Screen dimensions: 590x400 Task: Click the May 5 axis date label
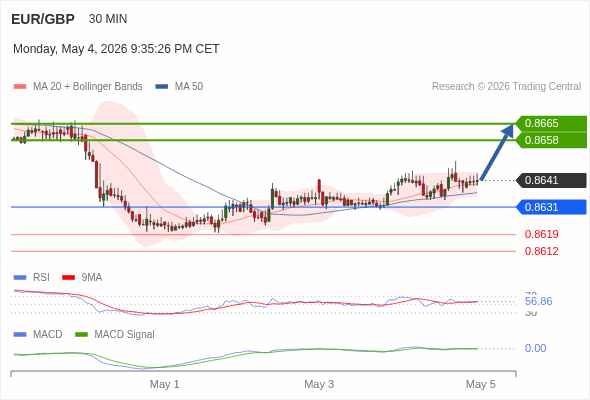(481, 385)
